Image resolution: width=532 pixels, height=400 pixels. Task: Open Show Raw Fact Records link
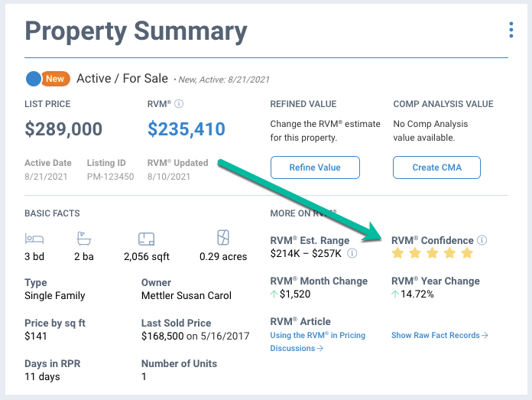(x=440, y=335)
